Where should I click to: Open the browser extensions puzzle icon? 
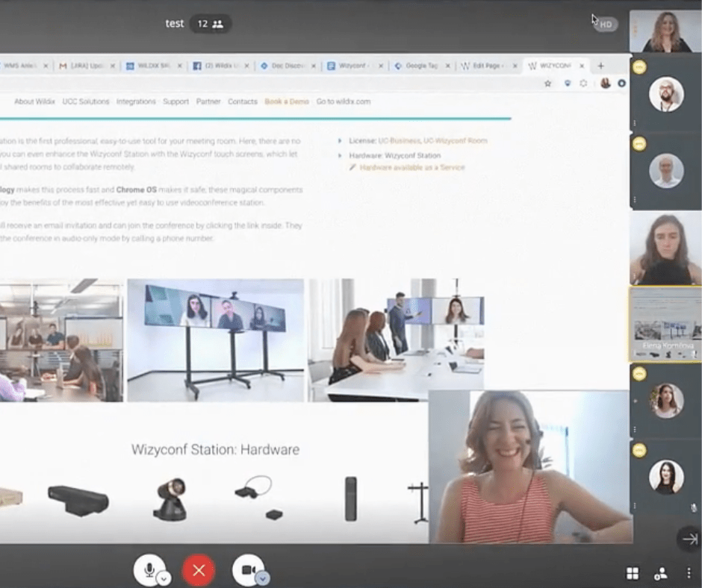583,84
